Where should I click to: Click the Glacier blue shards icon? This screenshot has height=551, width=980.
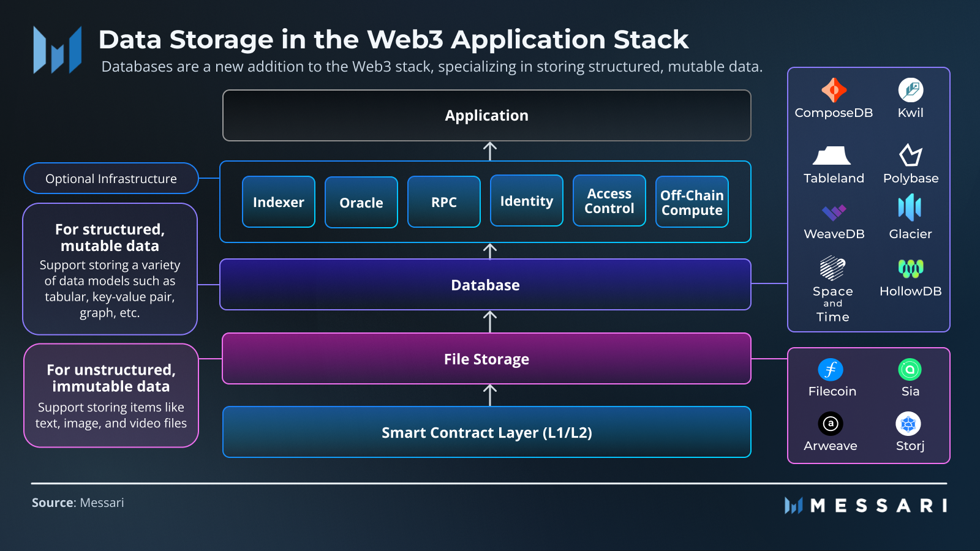coord(910,208)
